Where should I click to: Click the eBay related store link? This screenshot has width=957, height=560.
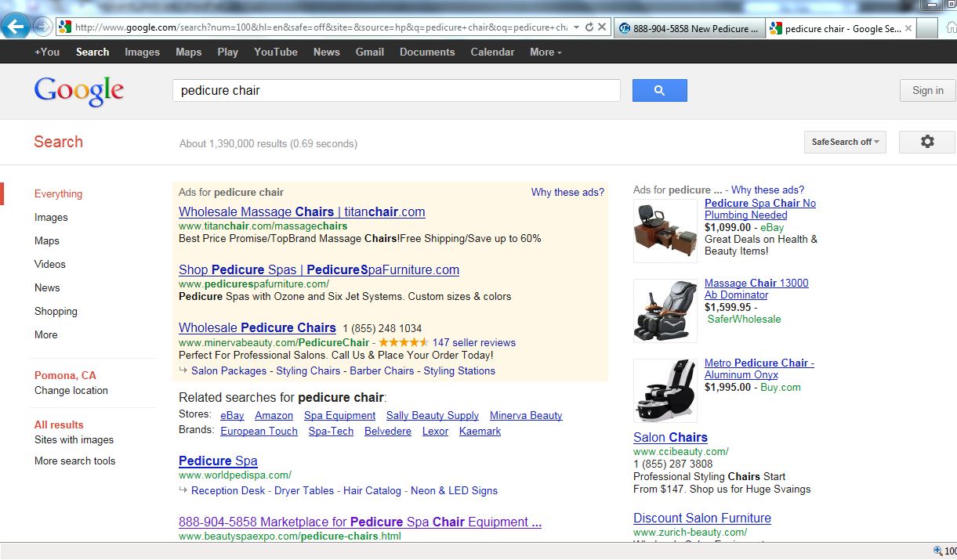tap(232, 415)
